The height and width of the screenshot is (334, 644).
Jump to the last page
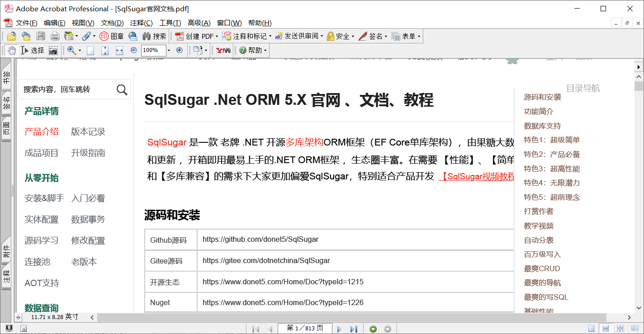354,329
